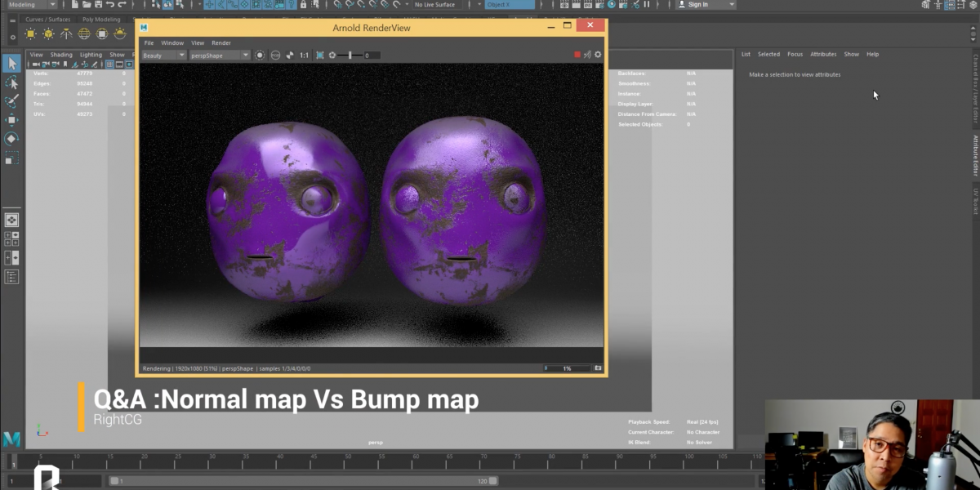
Task: Click the circular display icon next to persShape
Action: [x=260, y=56]
